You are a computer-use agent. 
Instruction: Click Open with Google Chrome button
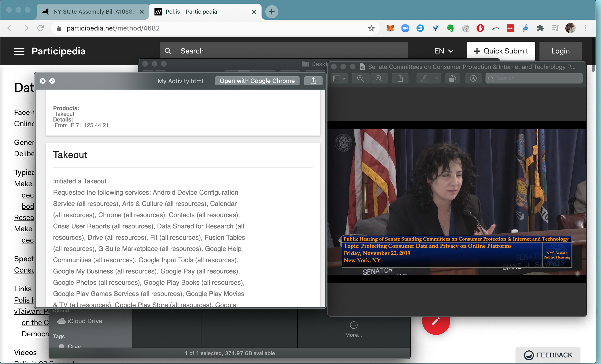click(257, 81)
